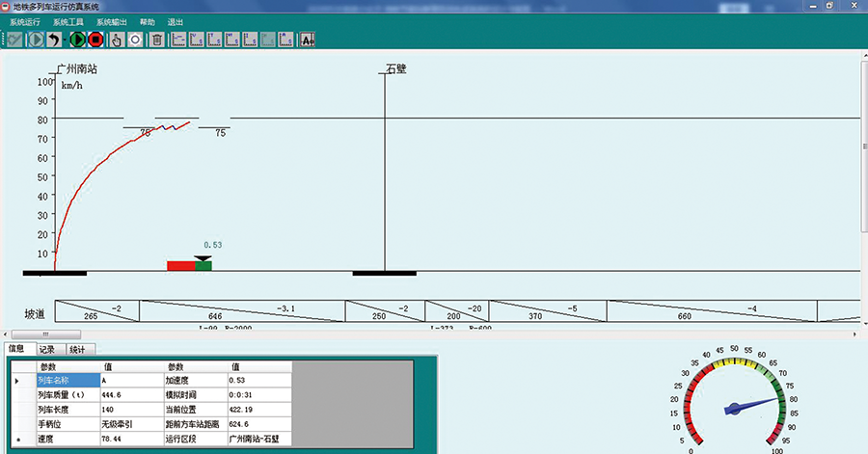Screen dimensions: 868x454
Task: Click the 石壁 station label
Action: (x=396, y=68)
